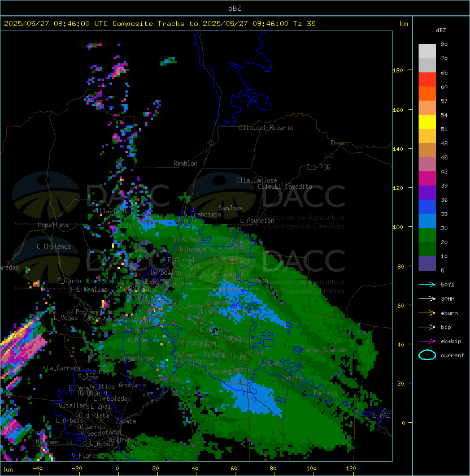Click the 'Uspallata' place label
This screenshot has width=470, height=476.
point(53,225)
